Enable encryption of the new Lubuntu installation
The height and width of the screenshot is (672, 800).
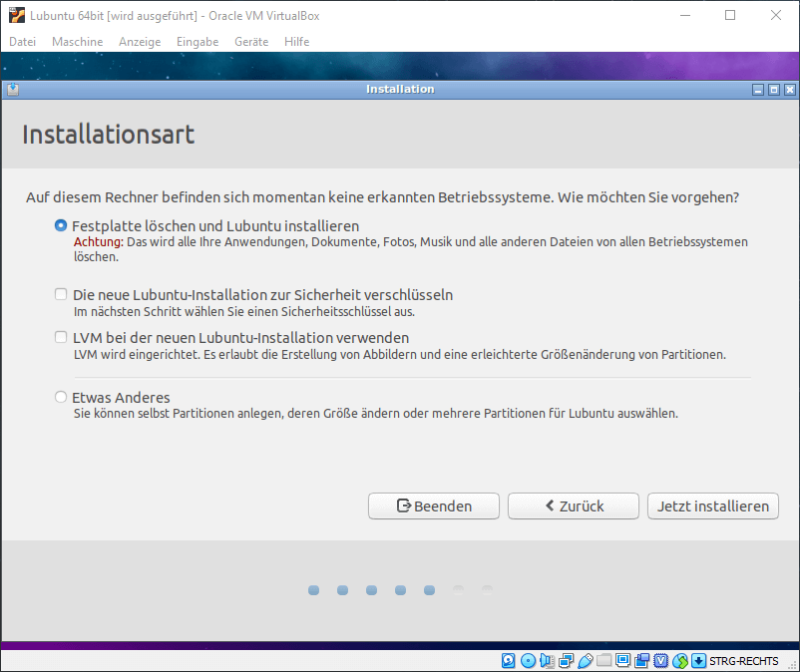coord(61,294)
